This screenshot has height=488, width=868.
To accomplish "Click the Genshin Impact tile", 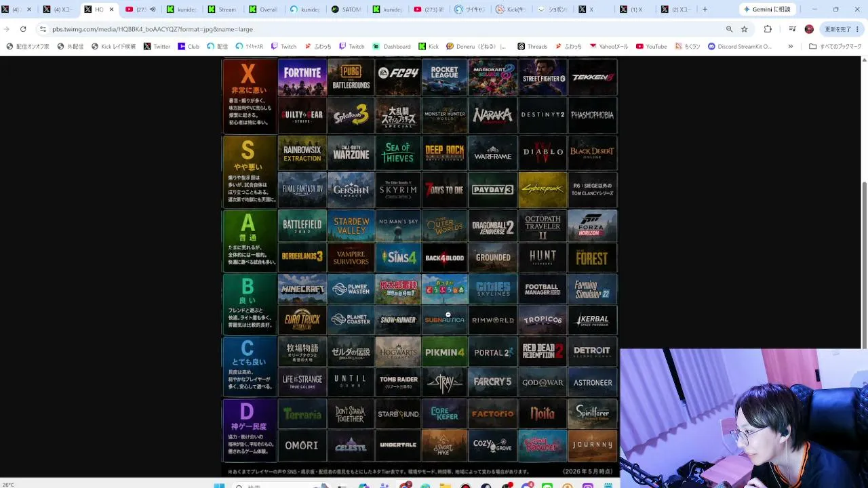I will [351, 190].
